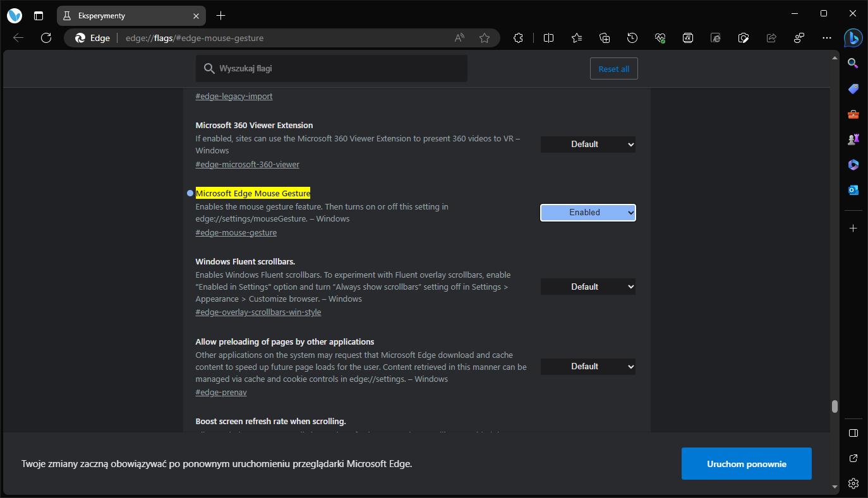868x498 pixels.
Task: Open the Bing chat sidebar button
Action: 853,38
